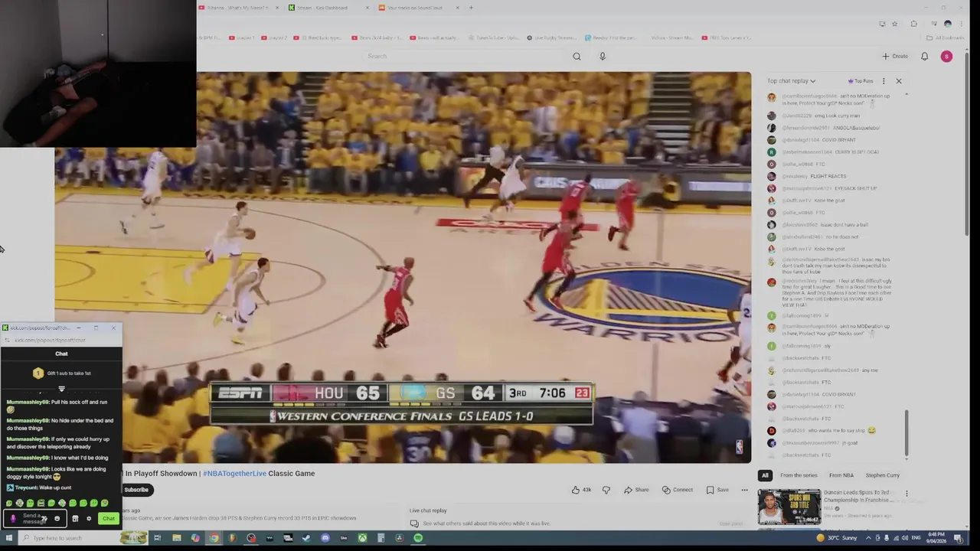Viewport: 980px width, 551px height.
Task: Select the first Kick emote in the emote row
Action: point(9,504)
